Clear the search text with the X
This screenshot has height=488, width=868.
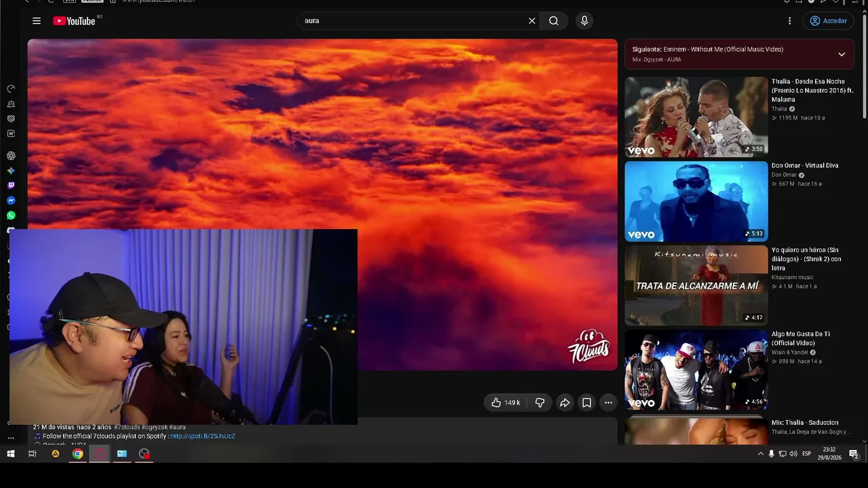pyautogui.click(x=532, y=21)
